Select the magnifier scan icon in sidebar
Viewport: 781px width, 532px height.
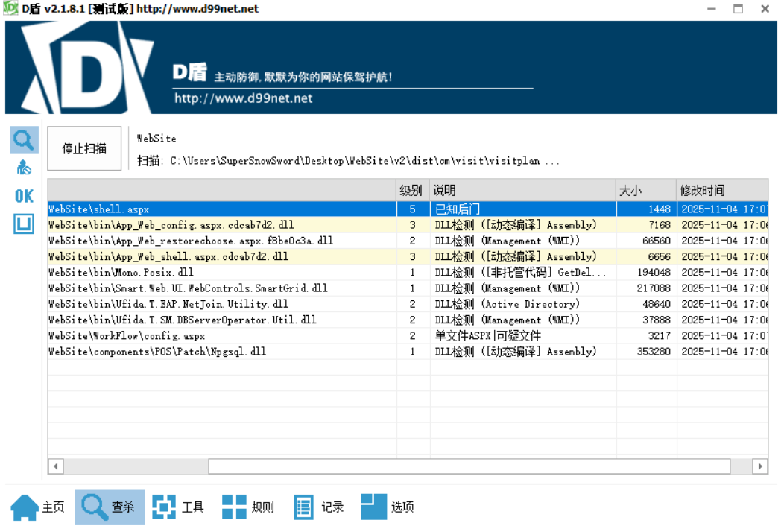coord(24,140)
